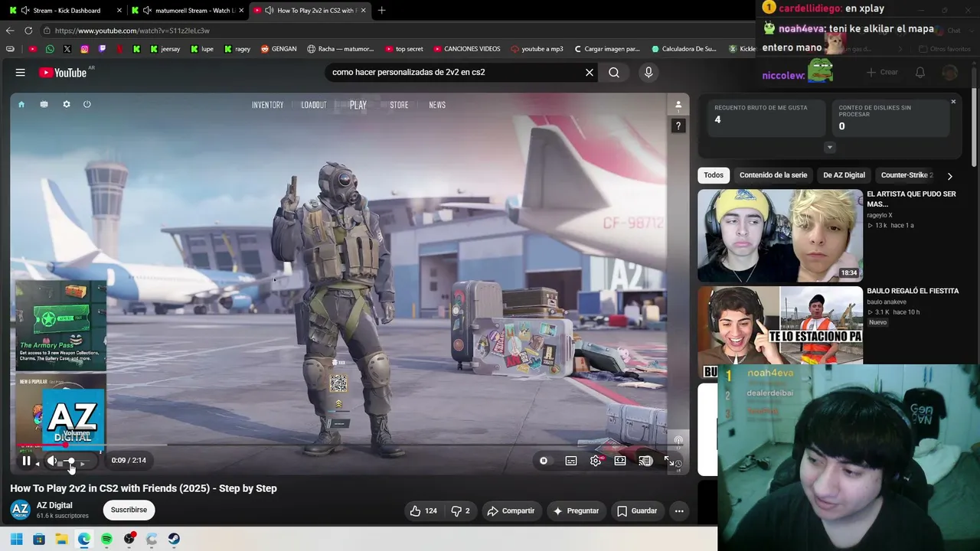Select the in-game INVENTORY menu
This screenshot has width=980, height=551.
268,105
